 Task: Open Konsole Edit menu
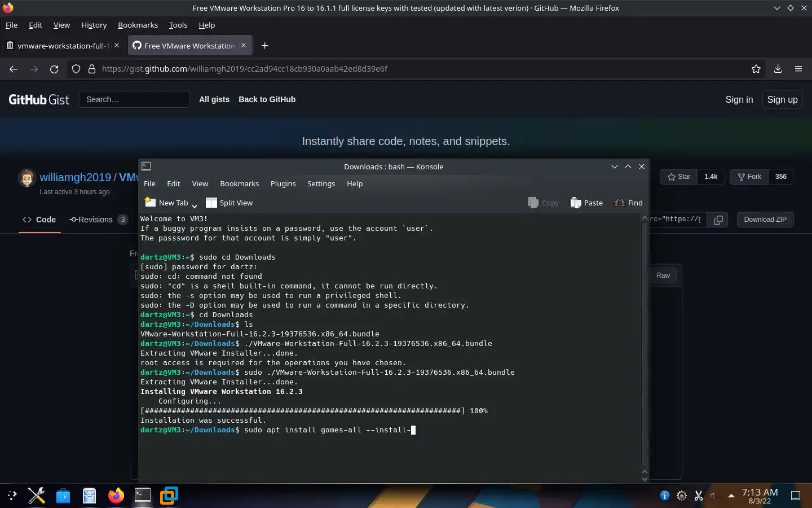[x=174, y=184]
